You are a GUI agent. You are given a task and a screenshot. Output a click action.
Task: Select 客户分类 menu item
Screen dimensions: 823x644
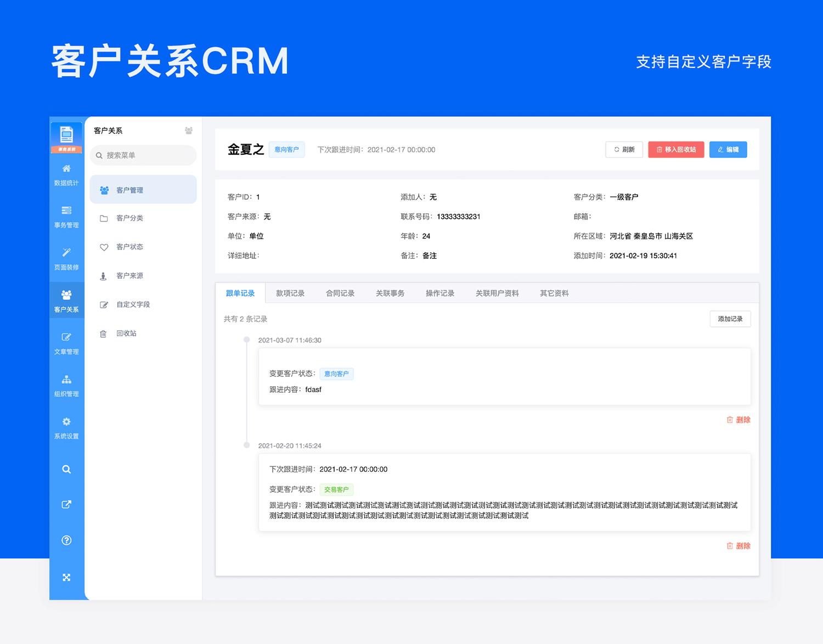click(x=129, y=218)
